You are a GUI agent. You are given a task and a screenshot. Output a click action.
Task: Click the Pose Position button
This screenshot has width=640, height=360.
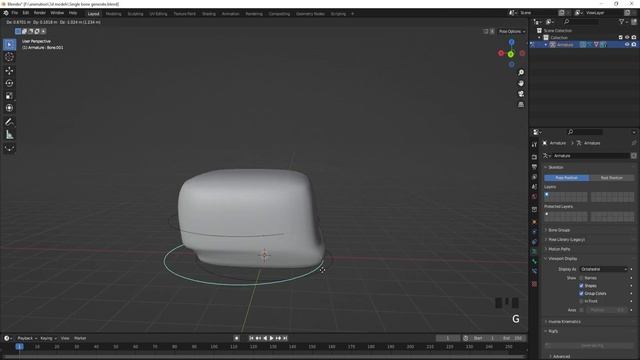point(567,178)
